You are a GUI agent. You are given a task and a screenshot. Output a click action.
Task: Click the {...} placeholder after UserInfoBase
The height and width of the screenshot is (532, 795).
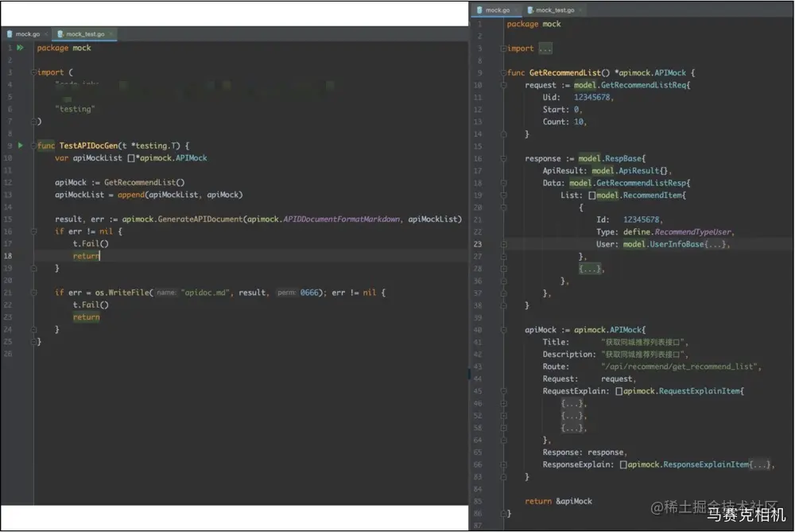[x=716, y=244]
